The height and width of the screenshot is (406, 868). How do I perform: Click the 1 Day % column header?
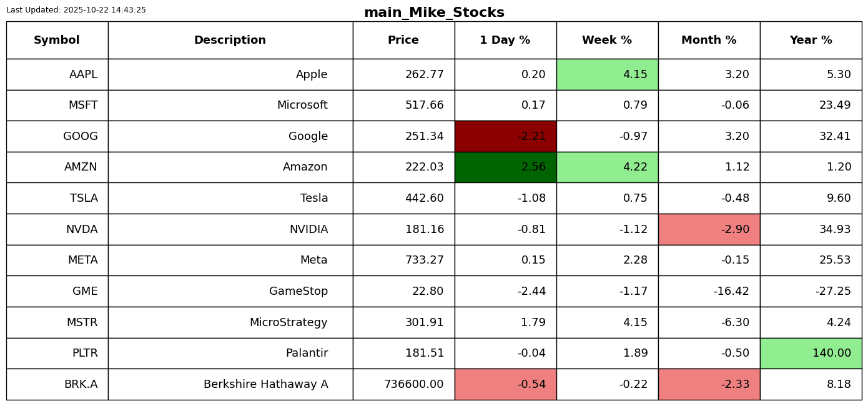point(505,40)
